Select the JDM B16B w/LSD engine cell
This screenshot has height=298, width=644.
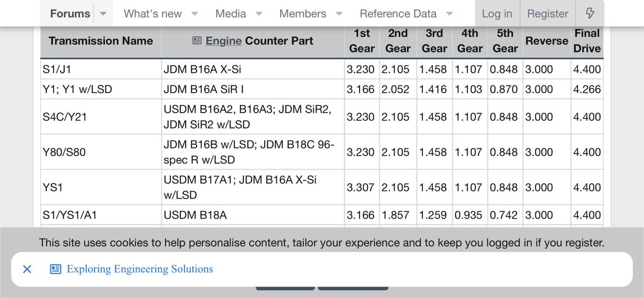[253, 152]
